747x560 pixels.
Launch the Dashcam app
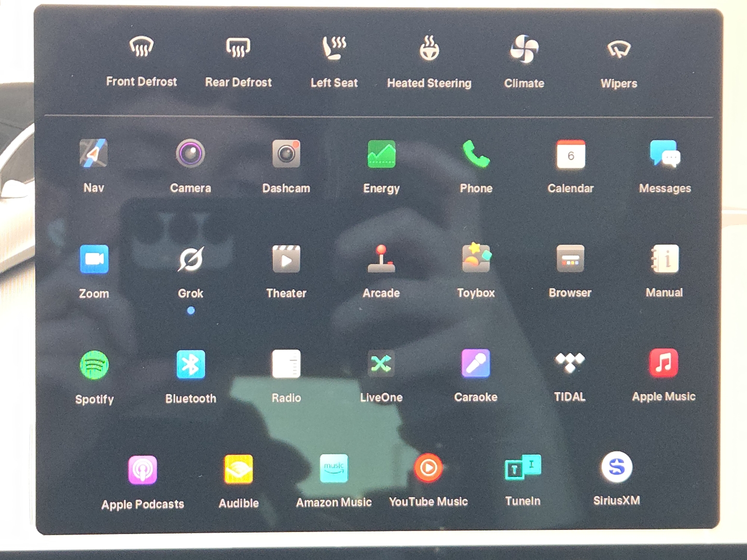tap(286, 155)
